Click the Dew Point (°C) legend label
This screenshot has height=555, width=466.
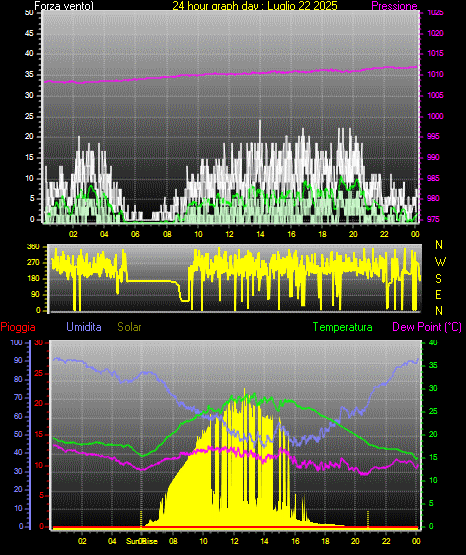point(427,327)
